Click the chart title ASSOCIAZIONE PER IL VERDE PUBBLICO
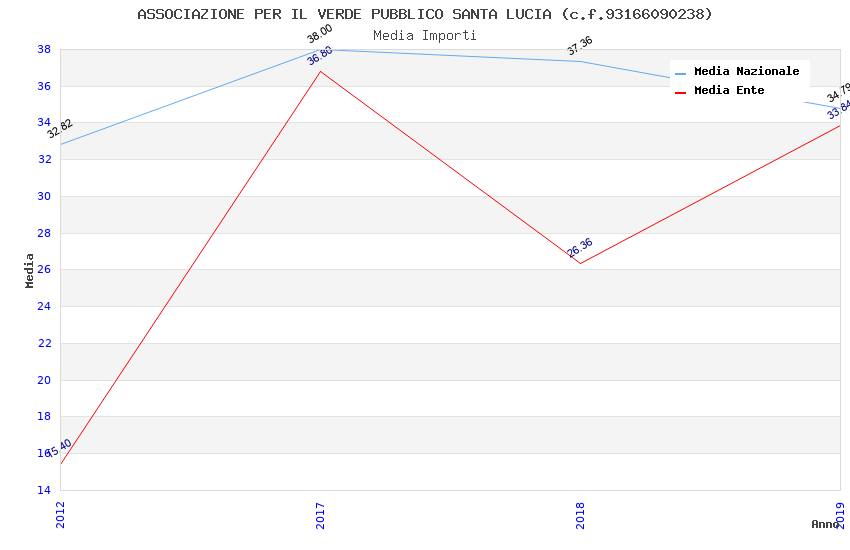Viewport: 850px width, 550px height. click(x=424, y=14)
